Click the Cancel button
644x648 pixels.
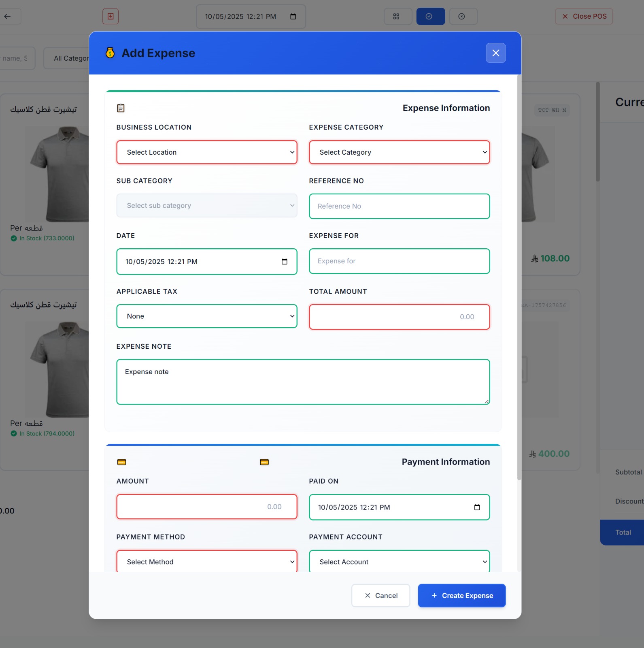(380, 595)
